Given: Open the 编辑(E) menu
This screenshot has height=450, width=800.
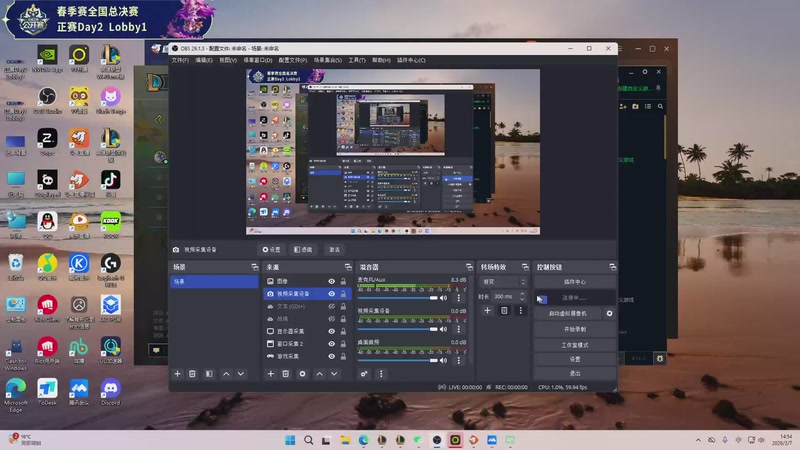Looking at the screenshot, I should point(204,60).
